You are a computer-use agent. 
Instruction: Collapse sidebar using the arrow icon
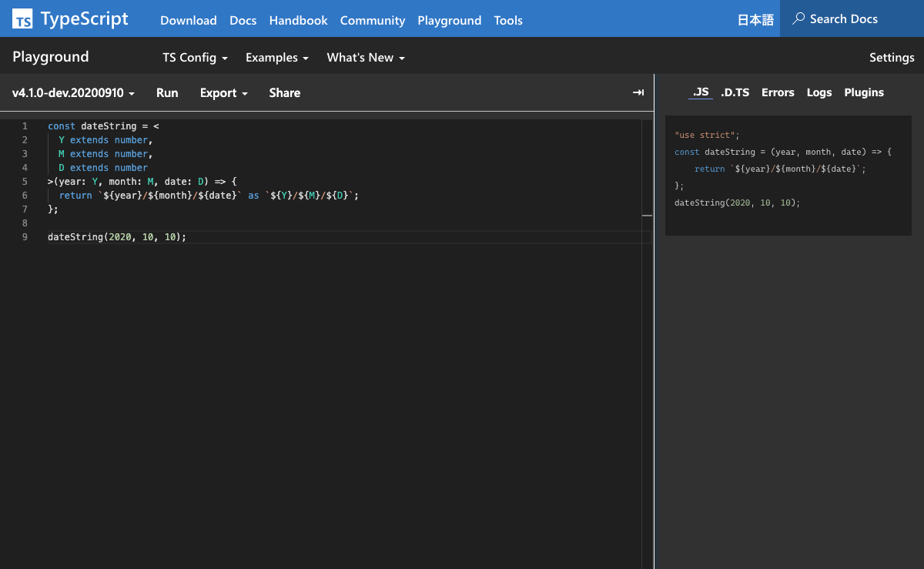638,92
